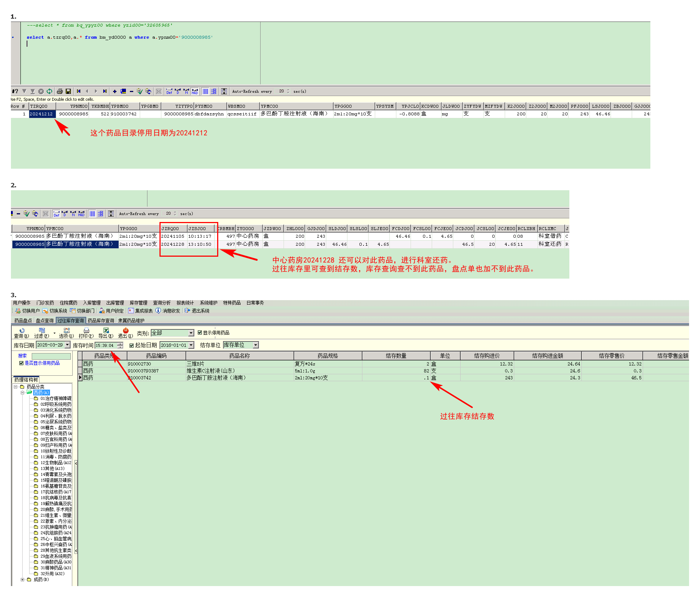Open the 门诊发药 menu
This screenshot has width=700, height=597.
[x=45, y=303]
